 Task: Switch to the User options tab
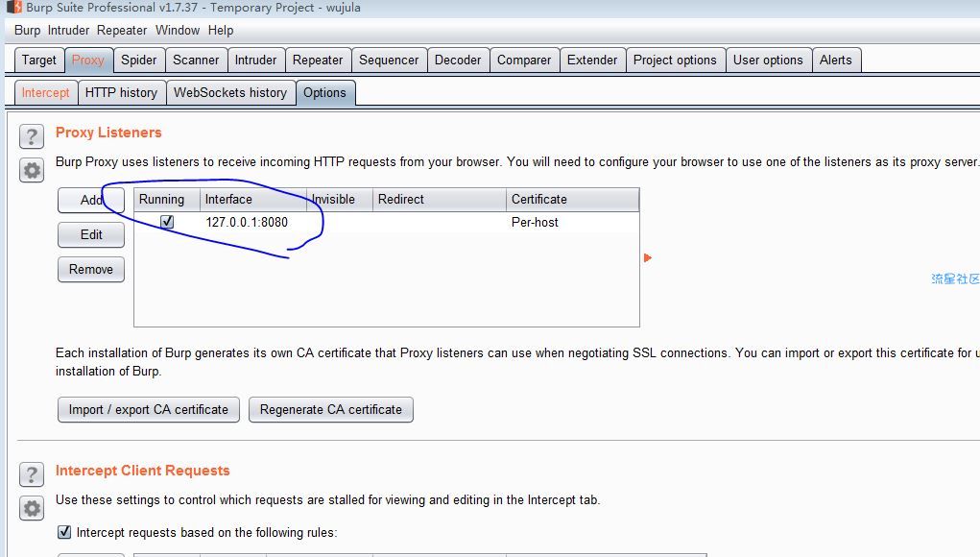tap(768, 60)
